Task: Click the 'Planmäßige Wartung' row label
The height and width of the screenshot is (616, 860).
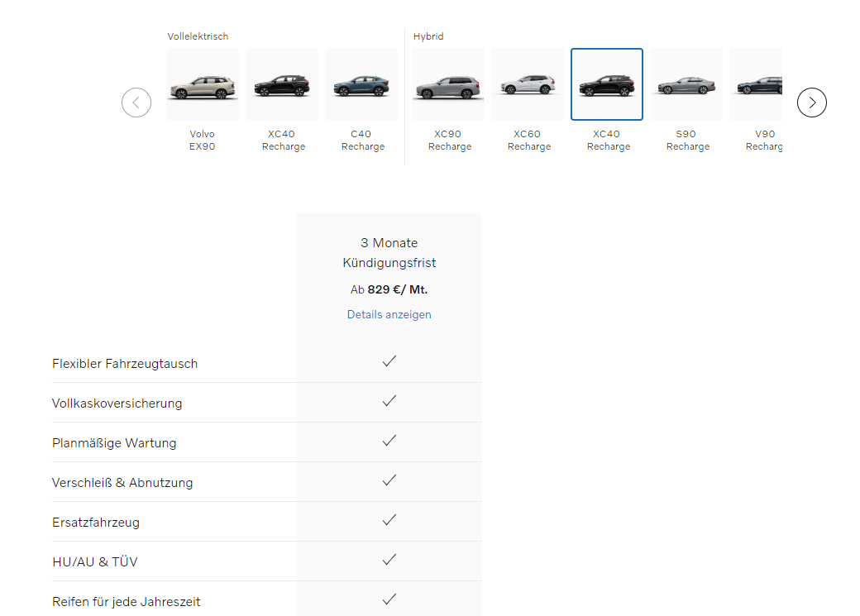Action: [114, 443]
